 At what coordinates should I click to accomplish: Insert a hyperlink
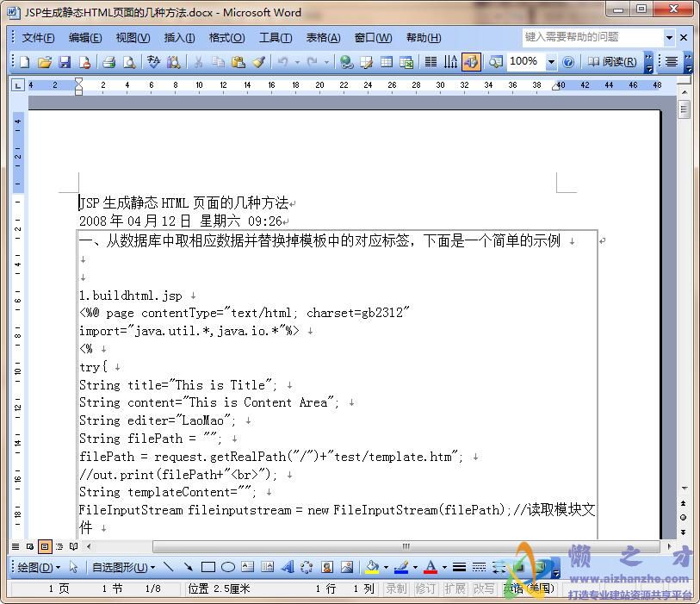point(347,62)
